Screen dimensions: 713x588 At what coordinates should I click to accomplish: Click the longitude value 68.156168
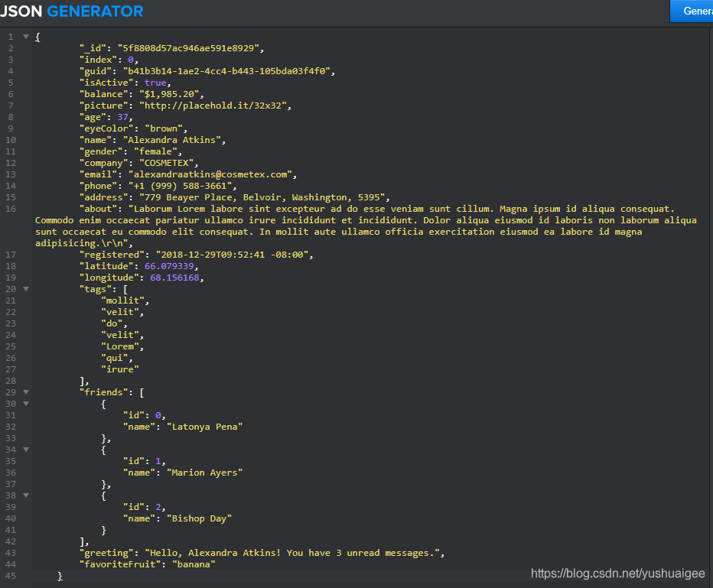pos(174,278)
